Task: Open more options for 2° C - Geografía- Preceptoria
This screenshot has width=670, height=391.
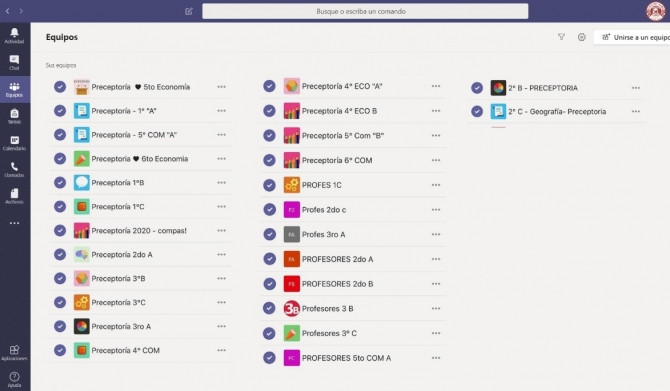Action: [636, 112]
